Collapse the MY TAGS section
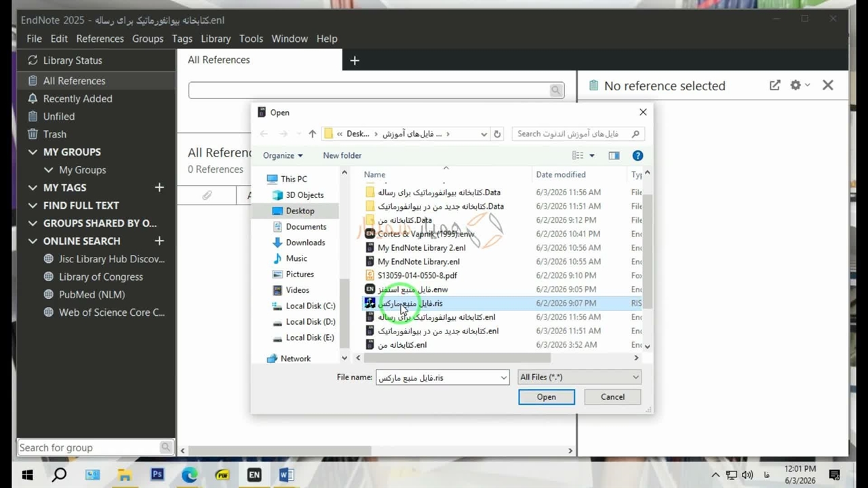The width and height of the screenshot is (868, 488). point(33,188)
